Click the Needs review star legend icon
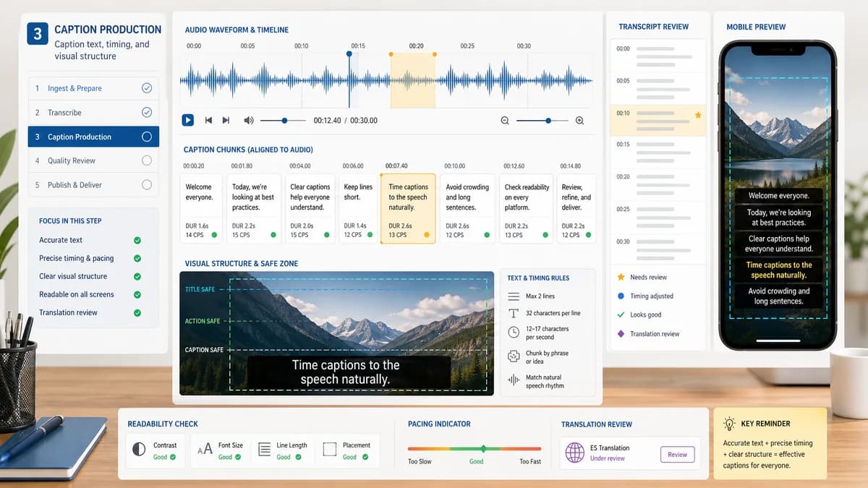Image resolution: width=868 pixels, height=488 pixels. pyautogui.click(x=621, y=277)
